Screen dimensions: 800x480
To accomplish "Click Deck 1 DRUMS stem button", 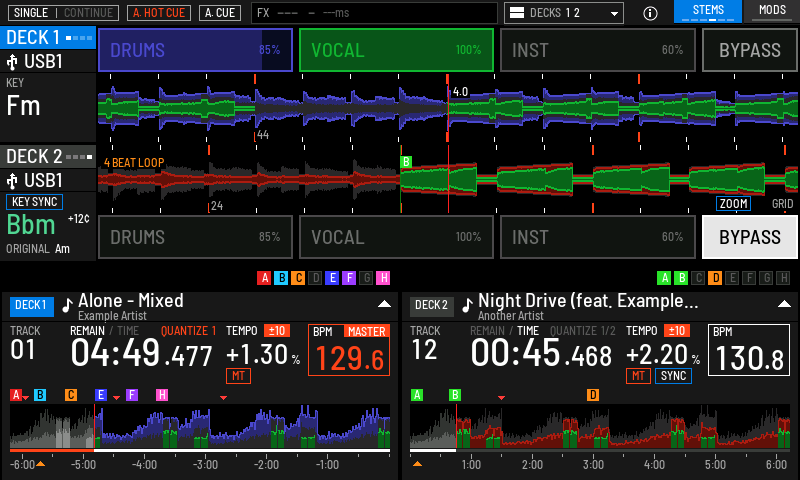I will click(195, 50).
